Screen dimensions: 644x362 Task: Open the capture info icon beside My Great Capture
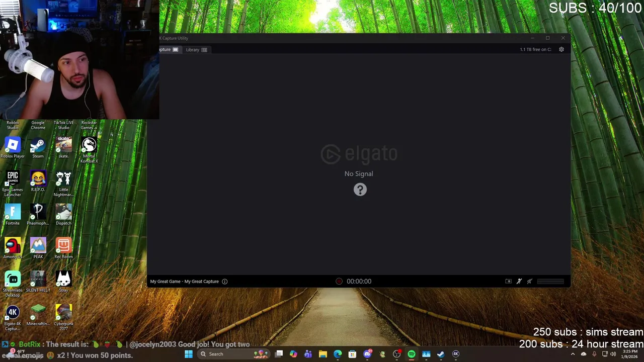click(x=225, y=282)
